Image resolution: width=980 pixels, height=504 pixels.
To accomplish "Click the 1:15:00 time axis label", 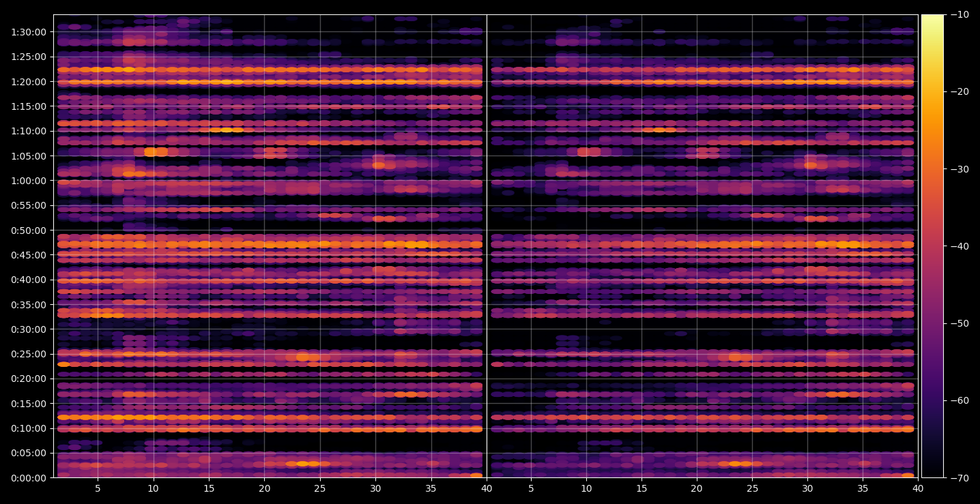I will tap(29, 106).
